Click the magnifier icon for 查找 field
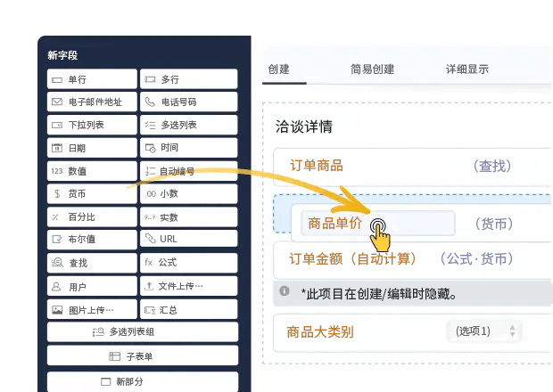 click(x=57, y=263)
